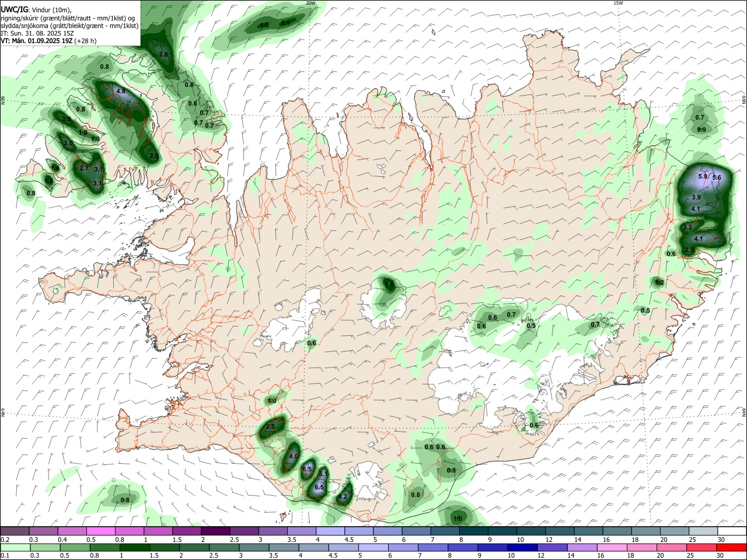Click the 2.7 precipitation value

click(83, 169)
